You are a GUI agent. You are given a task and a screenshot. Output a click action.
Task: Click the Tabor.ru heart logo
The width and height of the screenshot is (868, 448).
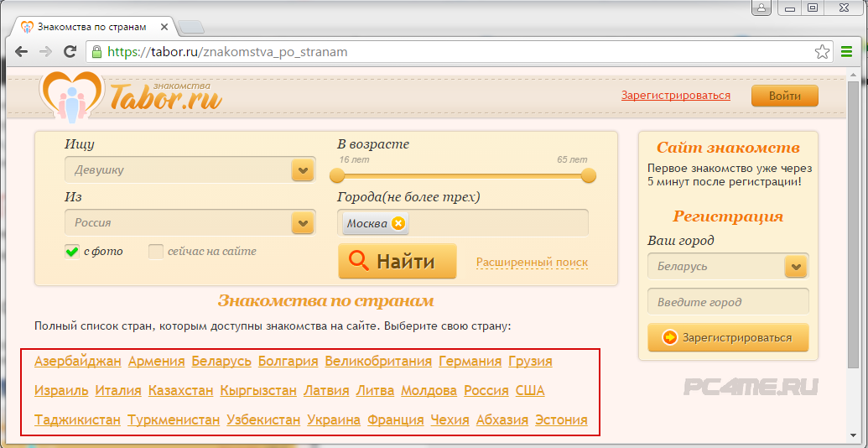click(71, 96)
